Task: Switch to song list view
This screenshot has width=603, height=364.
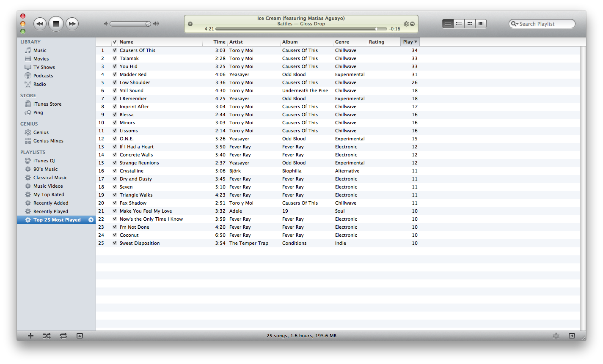Action: [448, 24]
